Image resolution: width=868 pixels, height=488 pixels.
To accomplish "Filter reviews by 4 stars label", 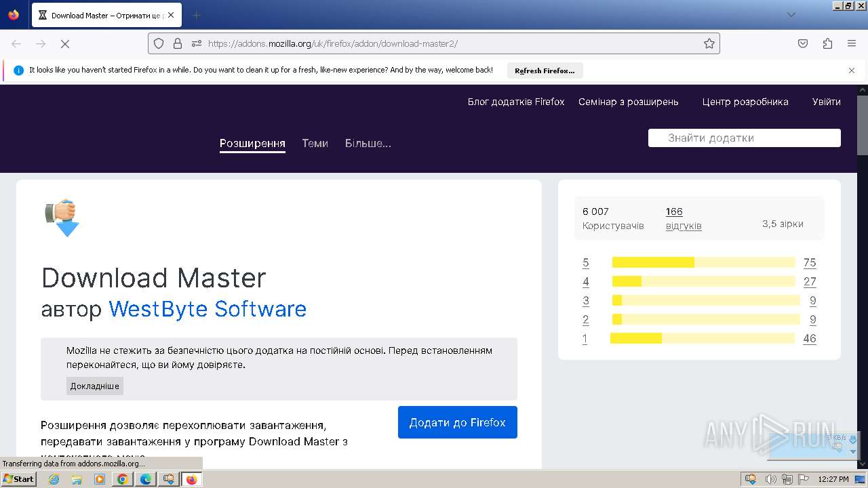I will pyautogui.click(x=586, y=282).
